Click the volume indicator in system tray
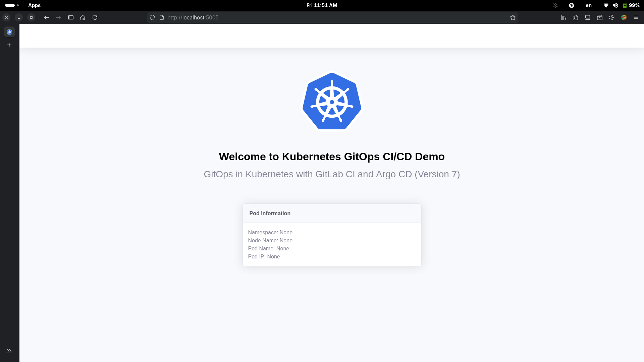 pyautogui.click(x=616, y=5)
